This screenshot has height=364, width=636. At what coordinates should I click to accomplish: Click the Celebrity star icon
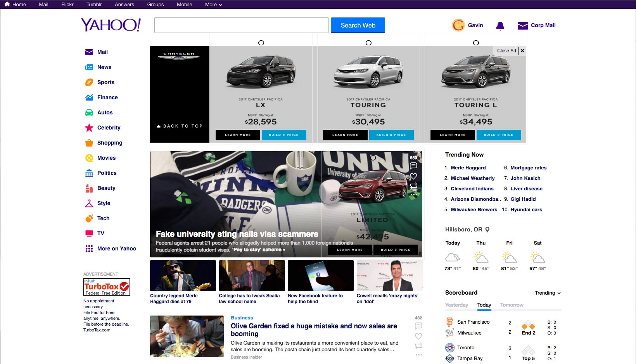coord(89,128)
